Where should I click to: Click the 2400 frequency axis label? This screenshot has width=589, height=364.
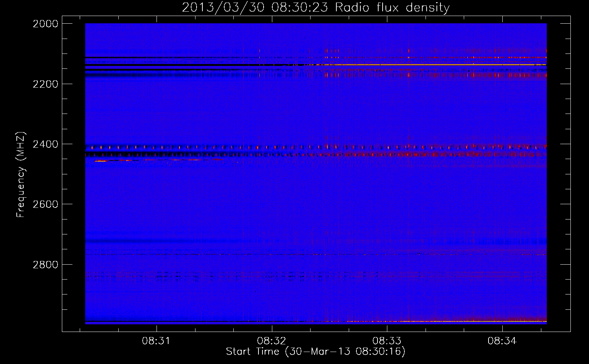coord(46,144)
